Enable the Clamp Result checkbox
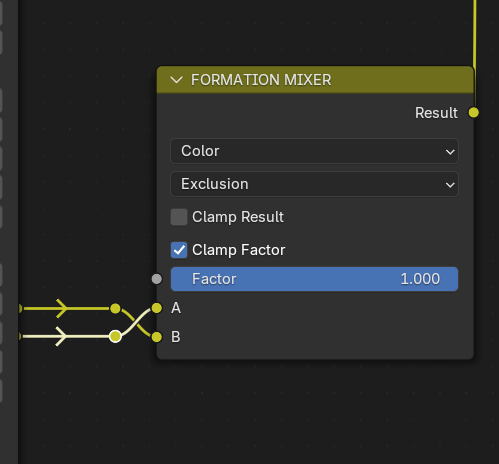Screen dimensions: 499x464 [179, 217]
